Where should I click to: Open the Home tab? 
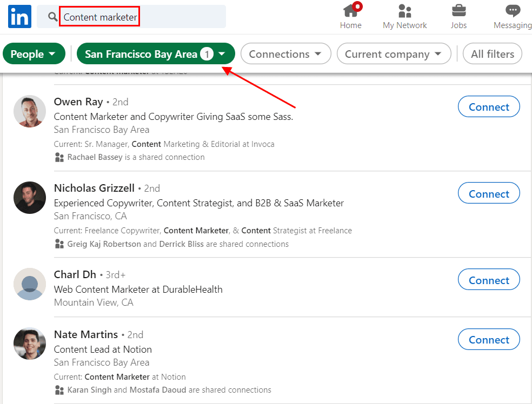350,17
